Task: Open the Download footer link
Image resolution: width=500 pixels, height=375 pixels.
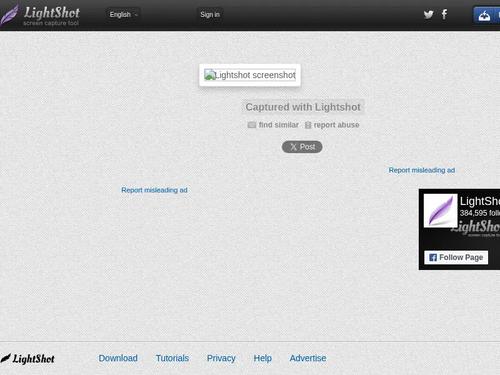Action: pyautogui.click(x=118, y=358)
